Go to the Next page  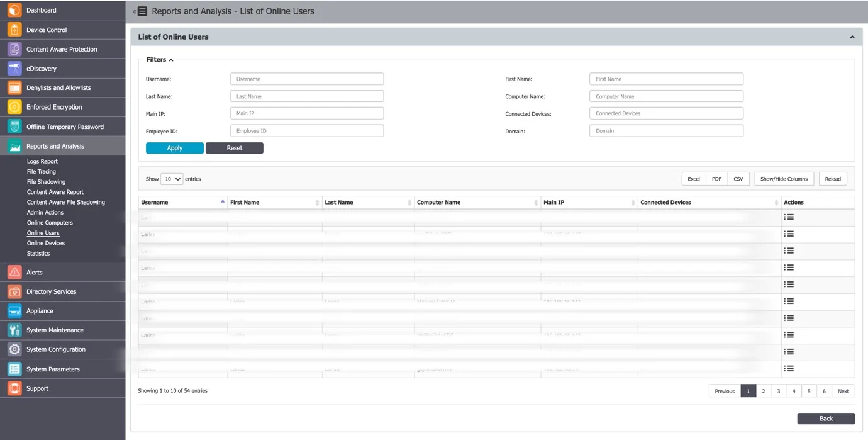[x=843, y=391]
